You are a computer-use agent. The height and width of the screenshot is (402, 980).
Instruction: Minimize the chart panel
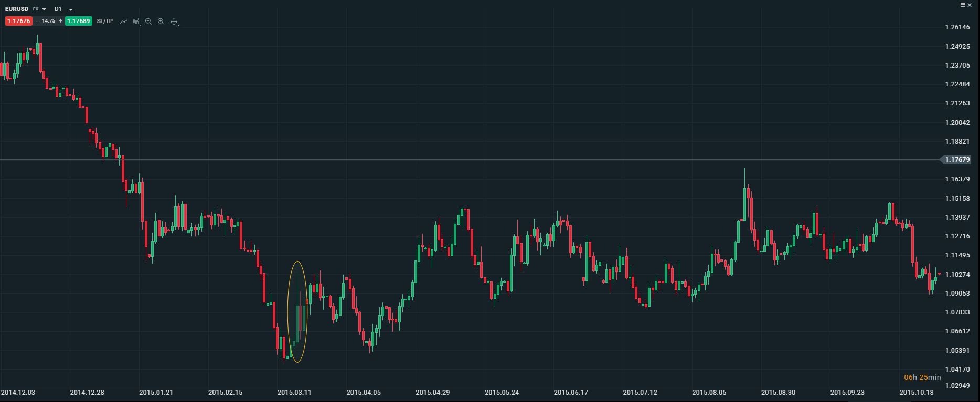click(963, 5)
